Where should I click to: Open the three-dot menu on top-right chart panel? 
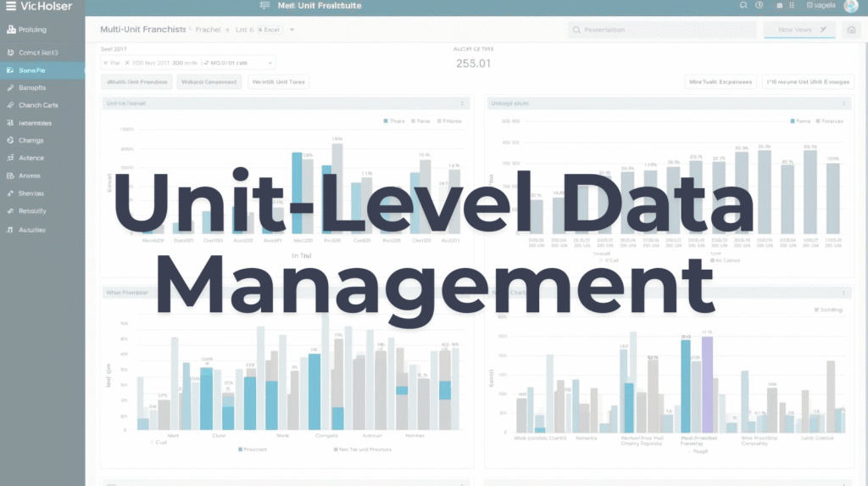[x=846, y=103]
